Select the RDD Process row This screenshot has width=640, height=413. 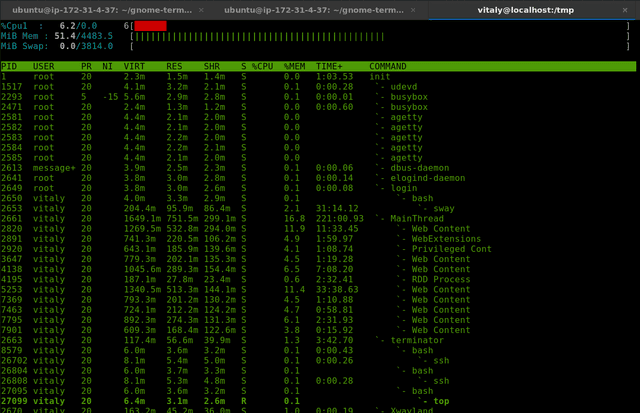click(318, 280)
